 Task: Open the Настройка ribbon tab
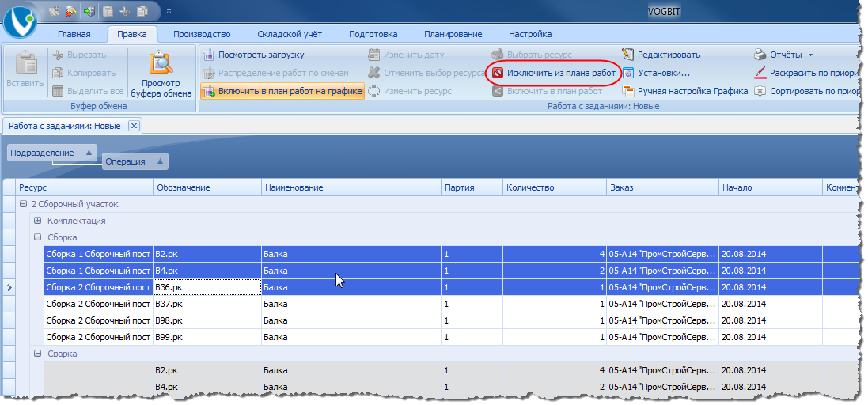[530, 34]
